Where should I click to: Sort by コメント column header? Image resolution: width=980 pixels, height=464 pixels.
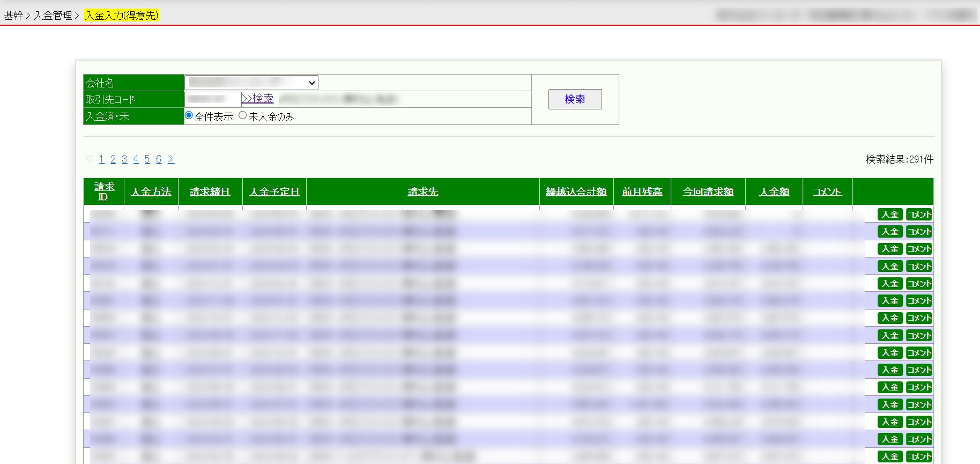pyautogui.click(x=827, y=192)
